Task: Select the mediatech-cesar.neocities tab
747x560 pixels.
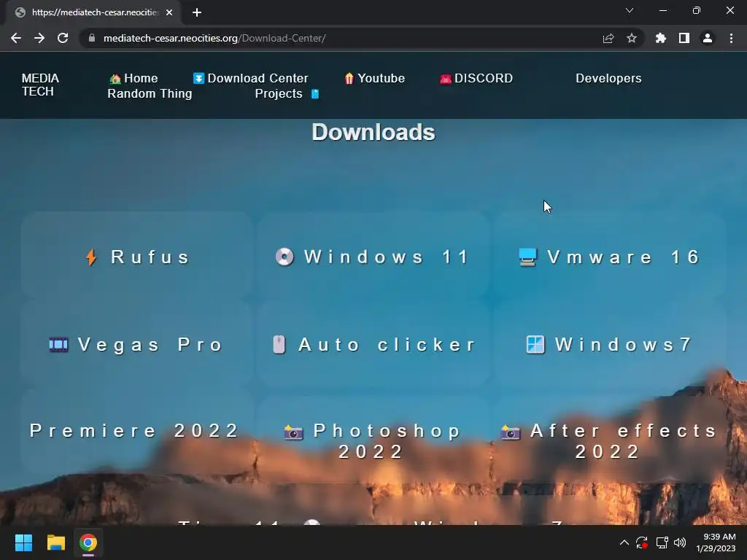Action: 93,12
